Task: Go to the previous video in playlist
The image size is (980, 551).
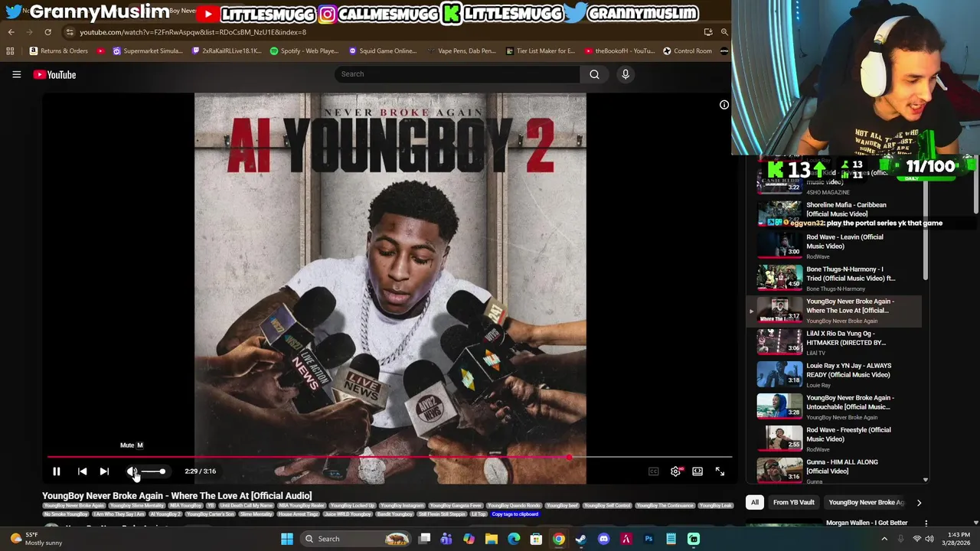Action: [82, 471]
